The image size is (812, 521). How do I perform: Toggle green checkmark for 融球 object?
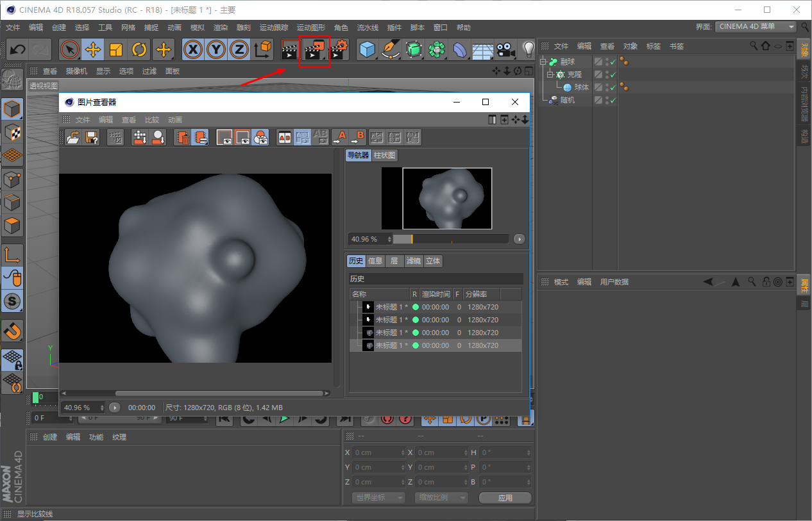(613, 62)
